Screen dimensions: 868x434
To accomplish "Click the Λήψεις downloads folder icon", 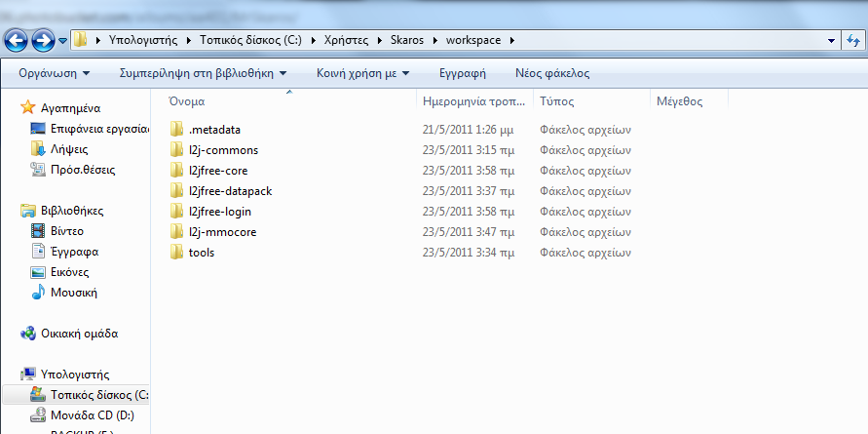I will (38, 148).
